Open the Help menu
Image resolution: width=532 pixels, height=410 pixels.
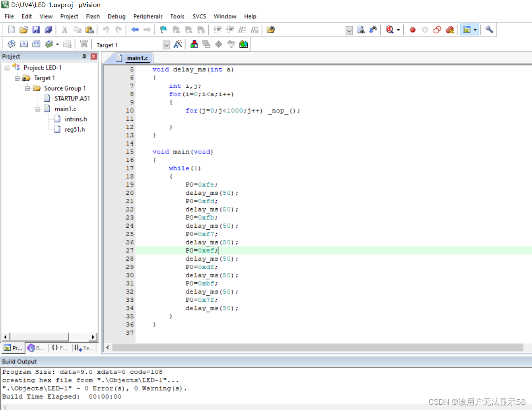[x=250, y=16]
